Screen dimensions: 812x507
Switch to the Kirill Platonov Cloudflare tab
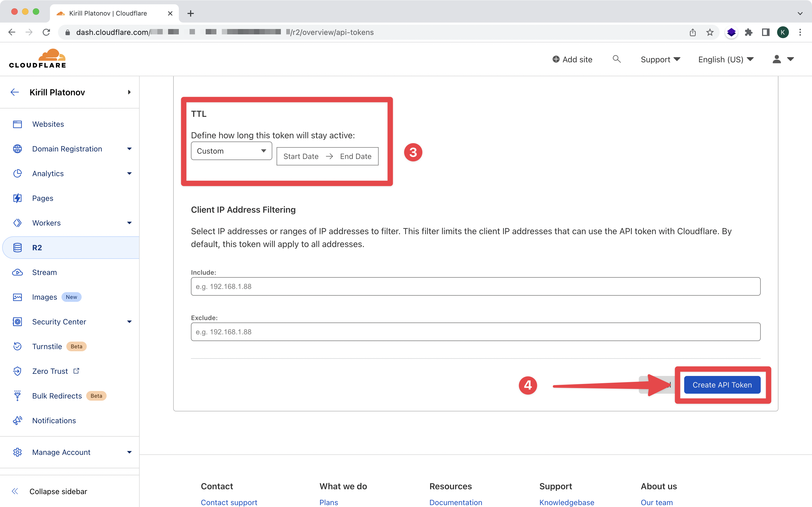click(x=114, y=13)
